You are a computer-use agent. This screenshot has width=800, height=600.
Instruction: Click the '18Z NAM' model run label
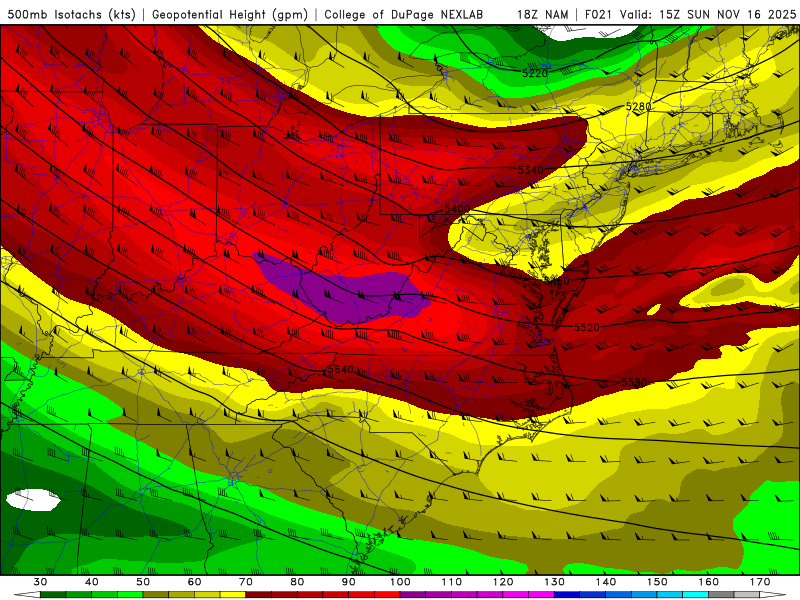(543, 15)
